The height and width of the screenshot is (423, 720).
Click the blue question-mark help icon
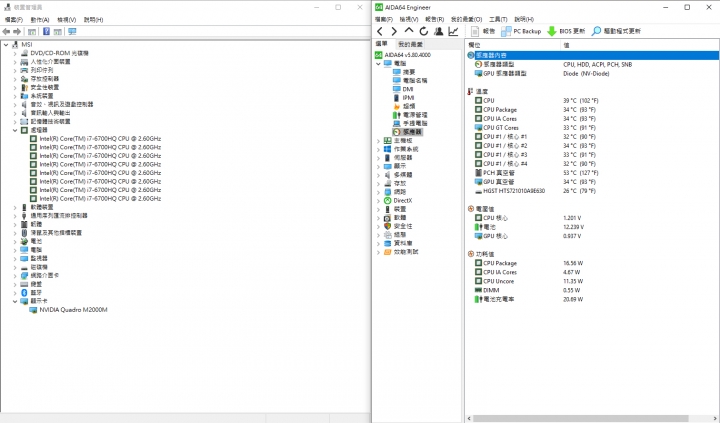[x=46, y=31]
